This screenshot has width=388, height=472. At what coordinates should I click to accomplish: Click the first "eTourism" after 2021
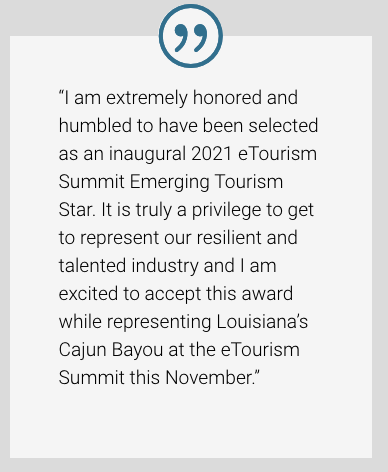(277, 154)
